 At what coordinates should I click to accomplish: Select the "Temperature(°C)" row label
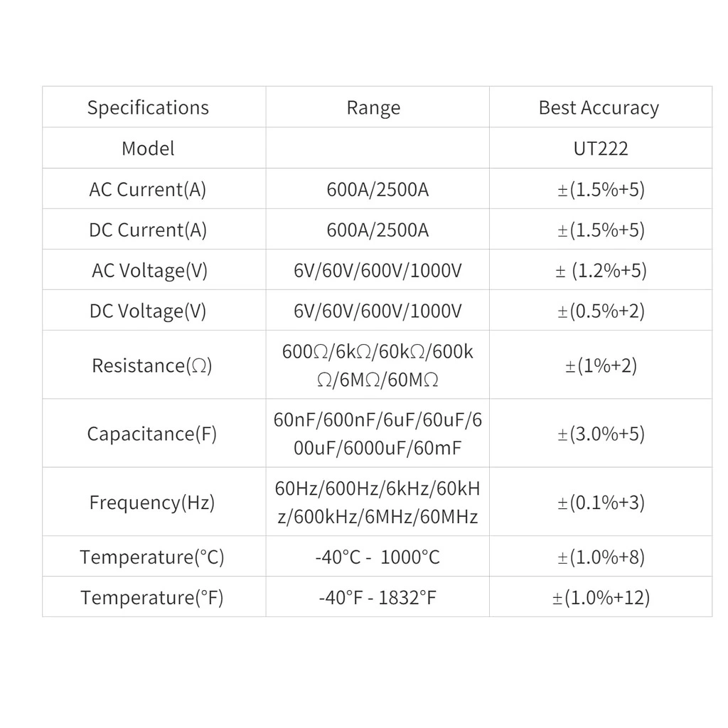[x=151, y=557]
